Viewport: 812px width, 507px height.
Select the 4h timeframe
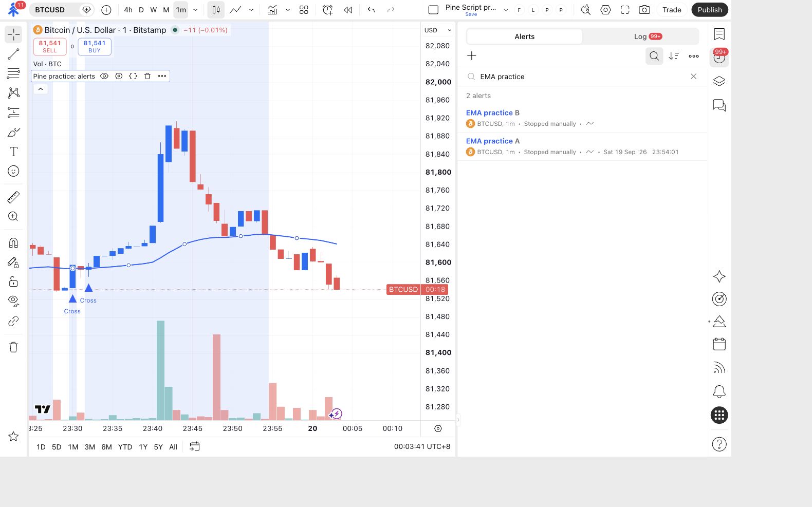(128, 10)
